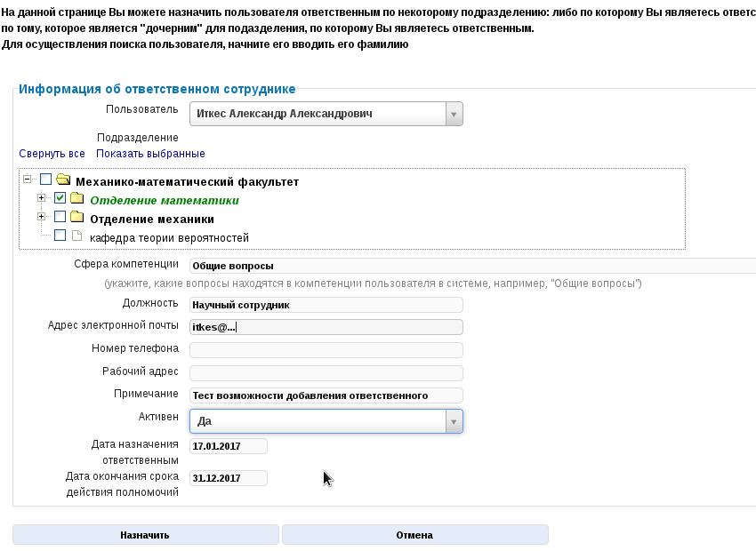The width and height of the screenshot is (756, 551).
Task: Tick the Отделение механики checkbox
Action: [x=60, y=218]
